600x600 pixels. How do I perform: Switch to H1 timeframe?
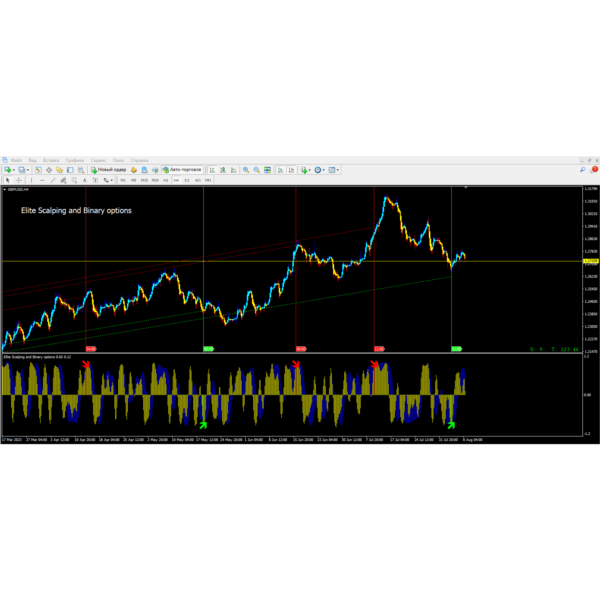tap(166, 180)
